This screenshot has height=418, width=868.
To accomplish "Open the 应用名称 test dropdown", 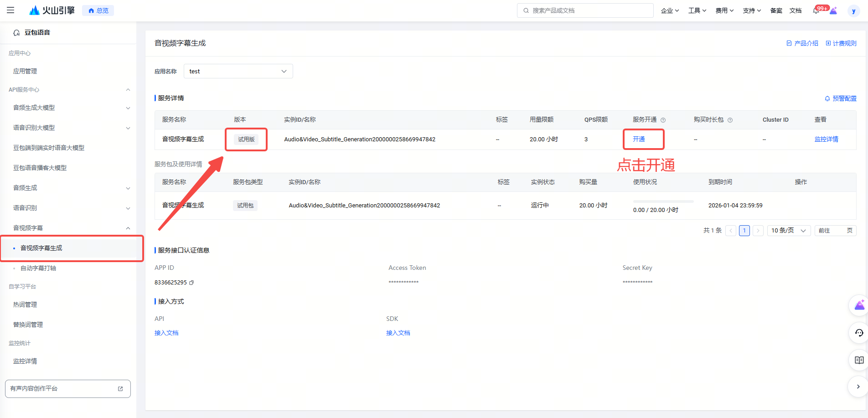I will click(238, 71).
